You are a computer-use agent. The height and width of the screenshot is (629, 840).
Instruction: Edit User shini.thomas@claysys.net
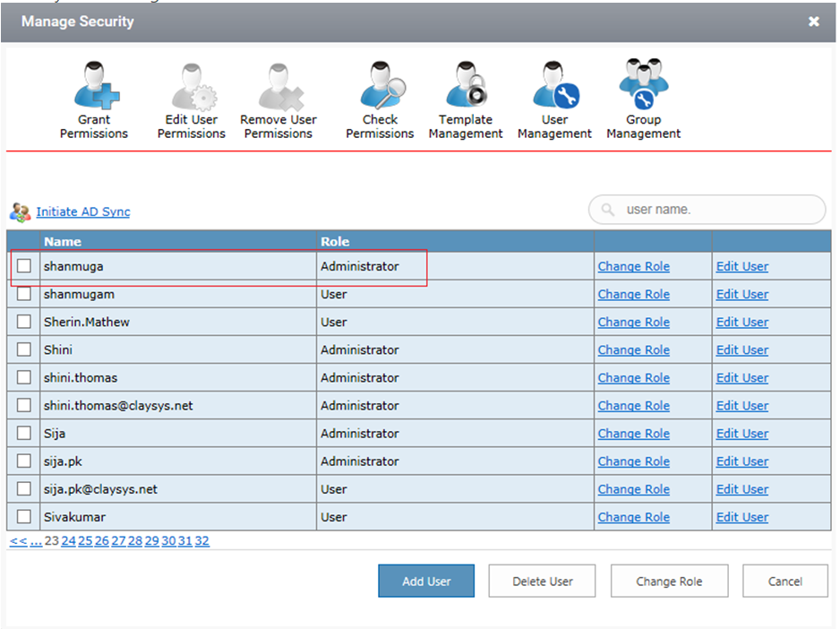pyautogui.click(x=742, y=406)
